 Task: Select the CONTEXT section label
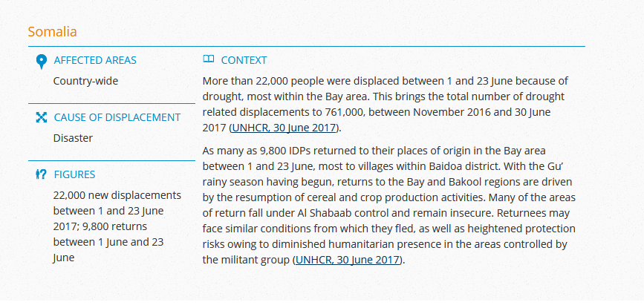[244, 60]
